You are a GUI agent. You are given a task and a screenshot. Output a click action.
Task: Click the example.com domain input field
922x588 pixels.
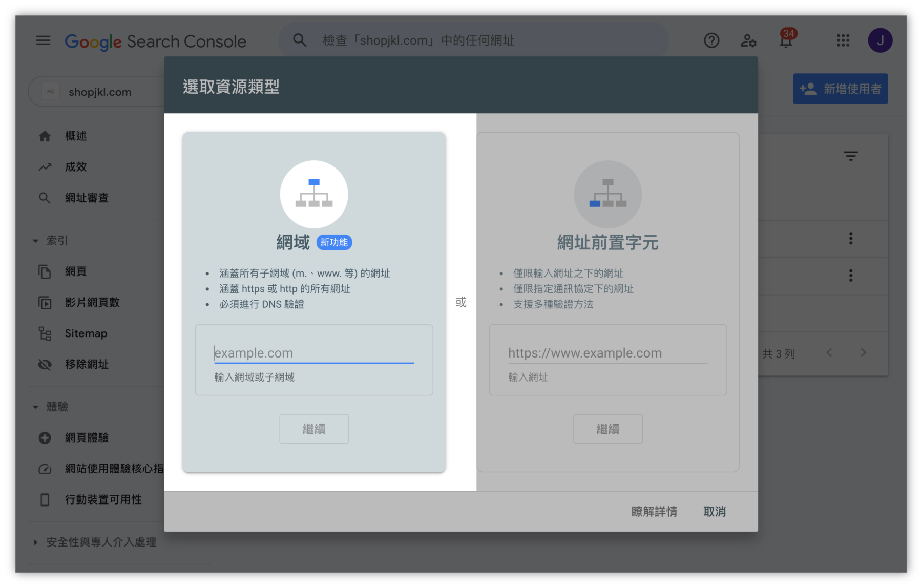(x=314, y=353)
